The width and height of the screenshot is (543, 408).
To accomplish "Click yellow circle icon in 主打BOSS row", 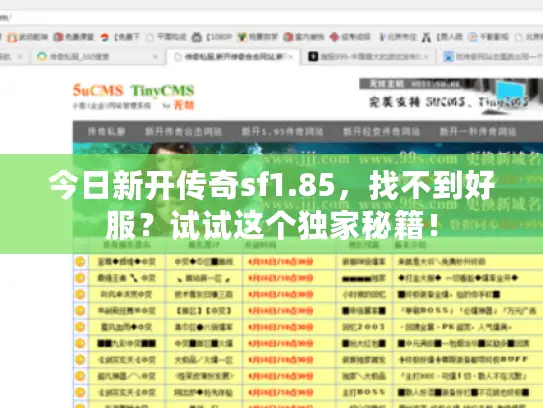I will point(80,392).
